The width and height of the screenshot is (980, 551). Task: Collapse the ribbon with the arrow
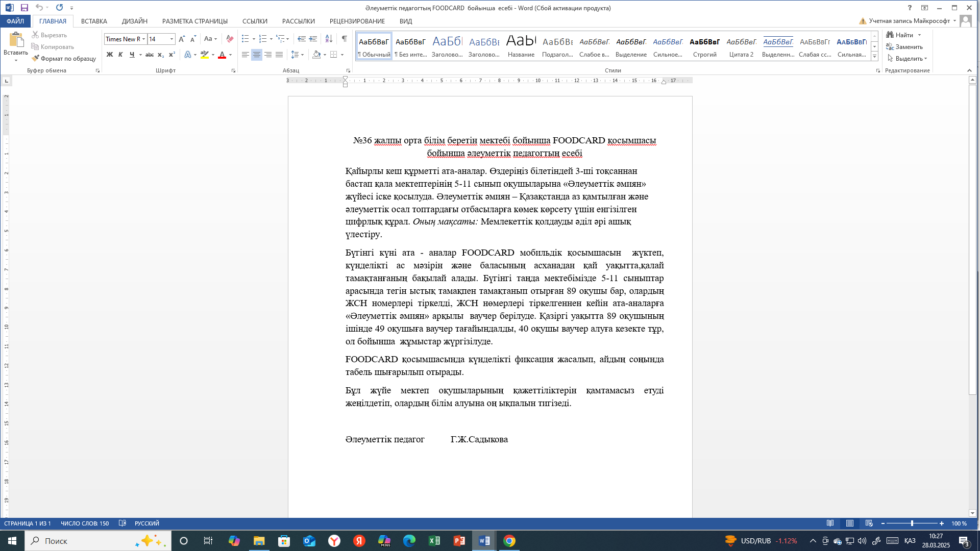coord(969,70)
